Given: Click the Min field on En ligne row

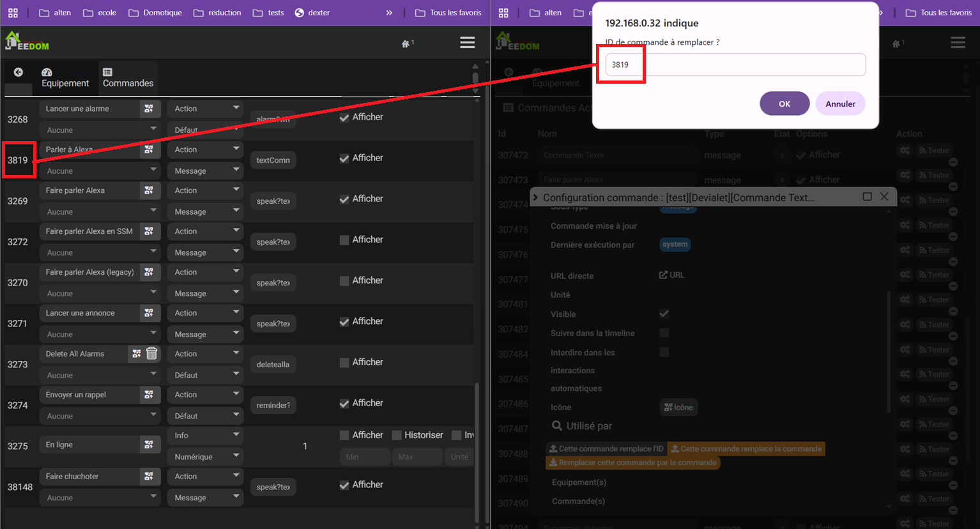Looking at the screenshot, I should point(365,457).
